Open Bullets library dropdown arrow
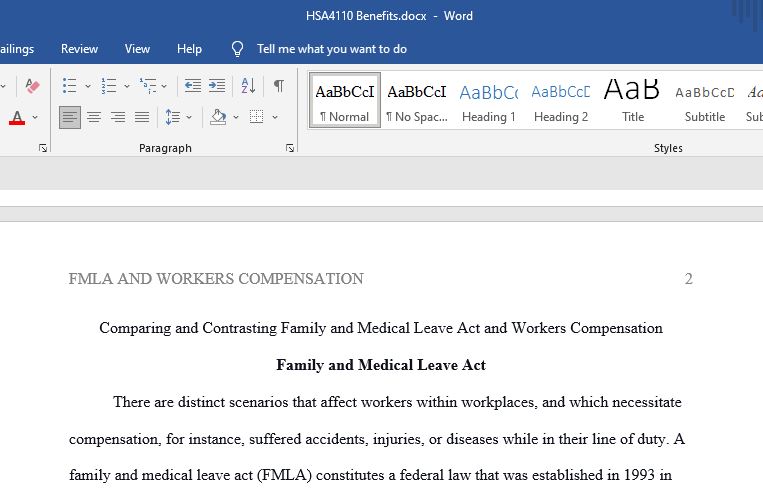 pyautogui.click(x=88, y=86)
